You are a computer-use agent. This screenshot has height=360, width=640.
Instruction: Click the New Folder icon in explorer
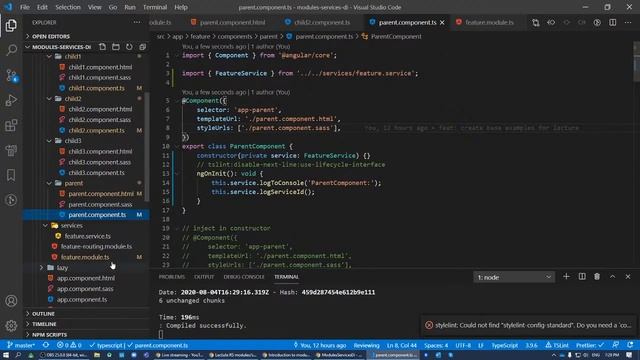116,47
